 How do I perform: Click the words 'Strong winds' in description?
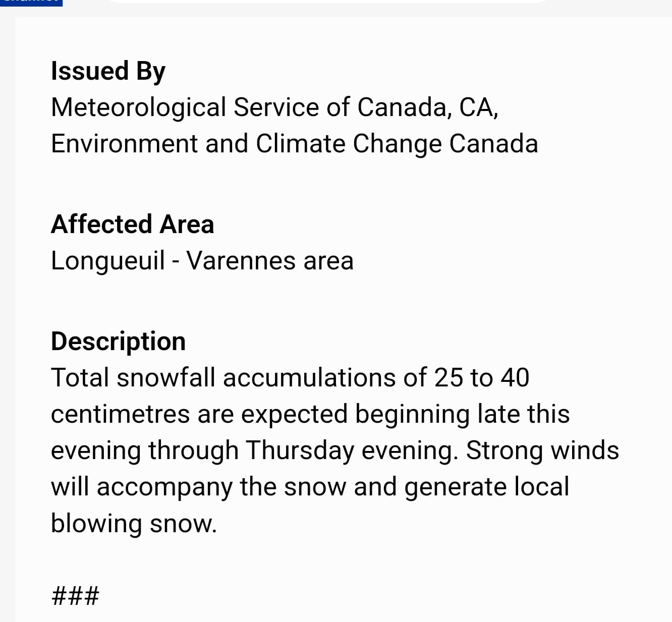pos(542,450)
